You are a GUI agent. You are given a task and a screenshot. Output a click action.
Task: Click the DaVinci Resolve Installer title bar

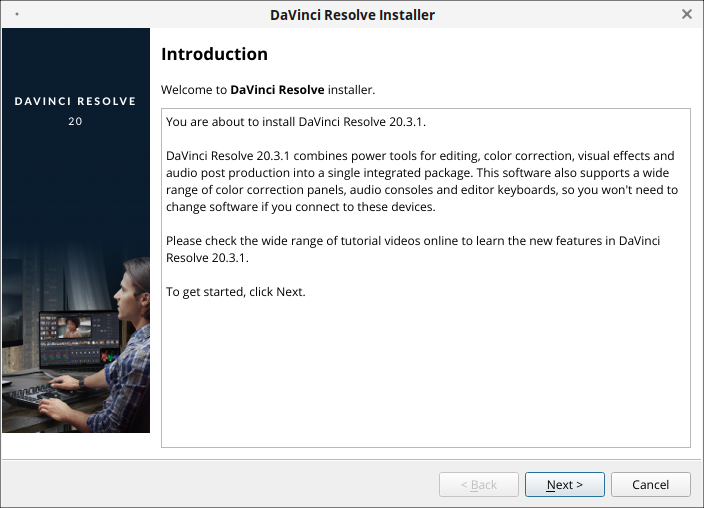(x=352, y=14)
